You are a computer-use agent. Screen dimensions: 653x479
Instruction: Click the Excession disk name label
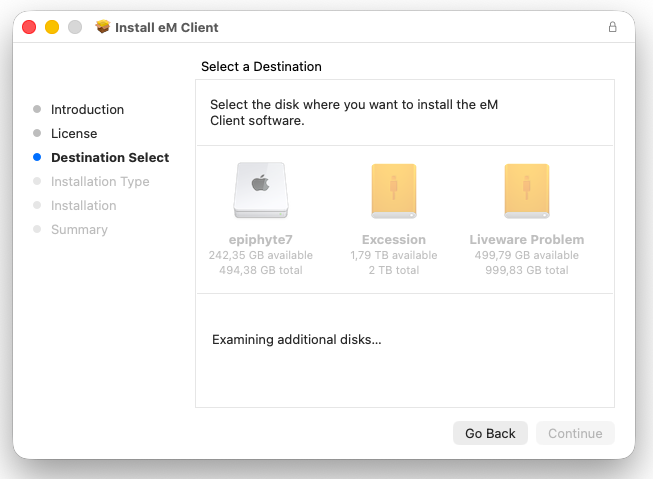tap(393, 240)
